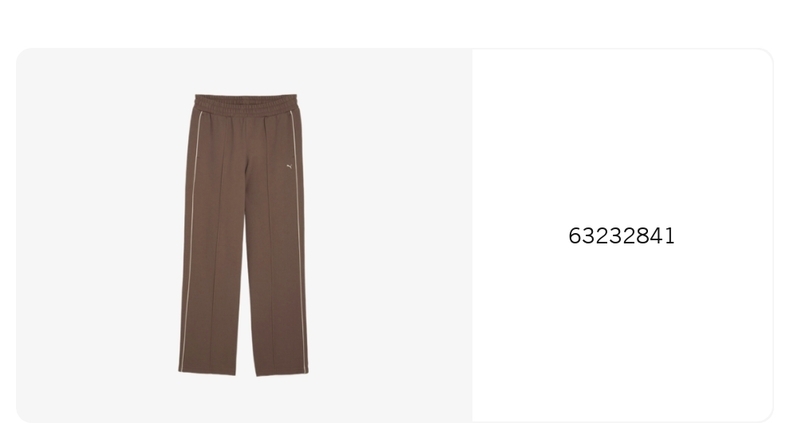Click the first digit 6 of number
Screen dimensions: 790x423
point(575,236)
